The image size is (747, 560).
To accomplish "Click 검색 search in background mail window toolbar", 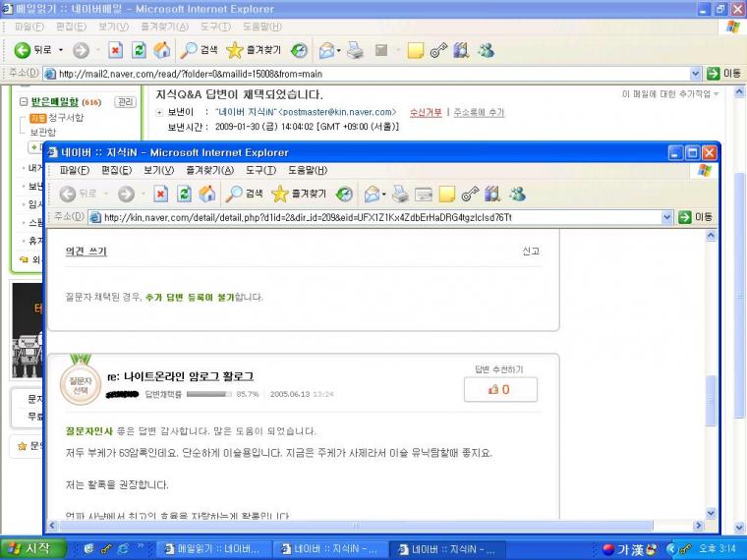I will coord(199,50).
